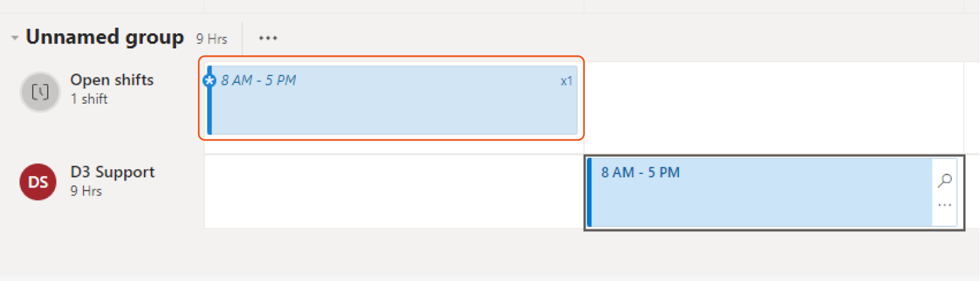Click the group's 9 Hrs total label
The width and height of the screenshot is (980, 281).
point(211,39)
